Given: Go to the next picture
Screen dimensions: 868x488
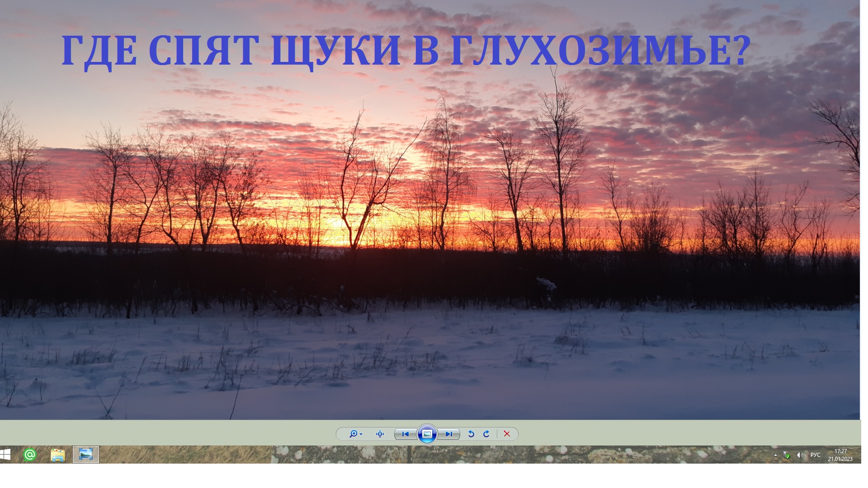Looking at the screenshot, I should pyautogui.click(x=448, y=434).
